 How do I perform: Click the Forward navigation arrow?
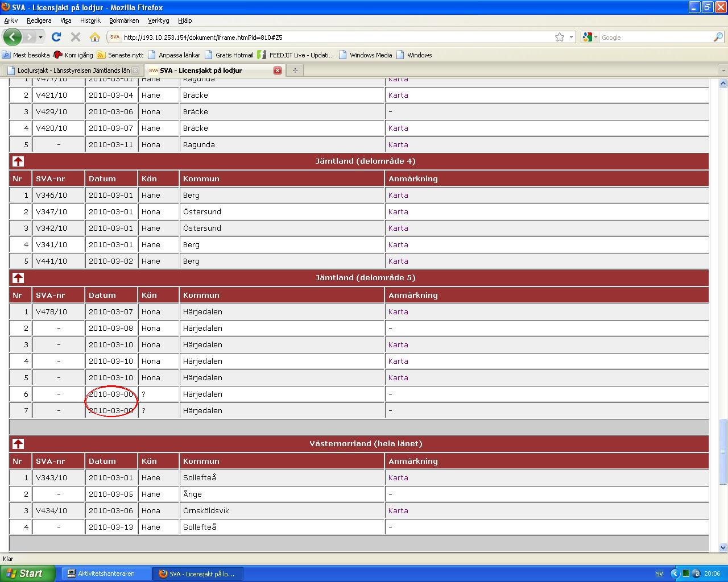[x=30, y=37]
